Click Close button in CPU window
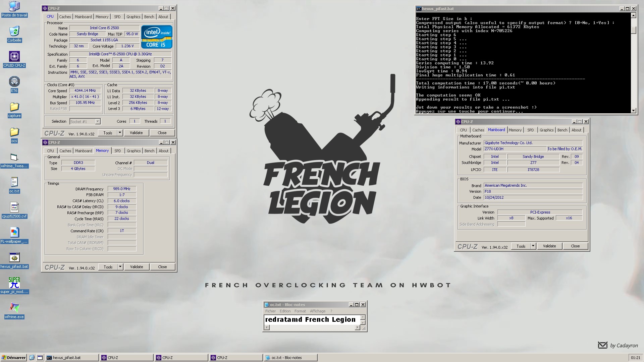 [162, 133]
